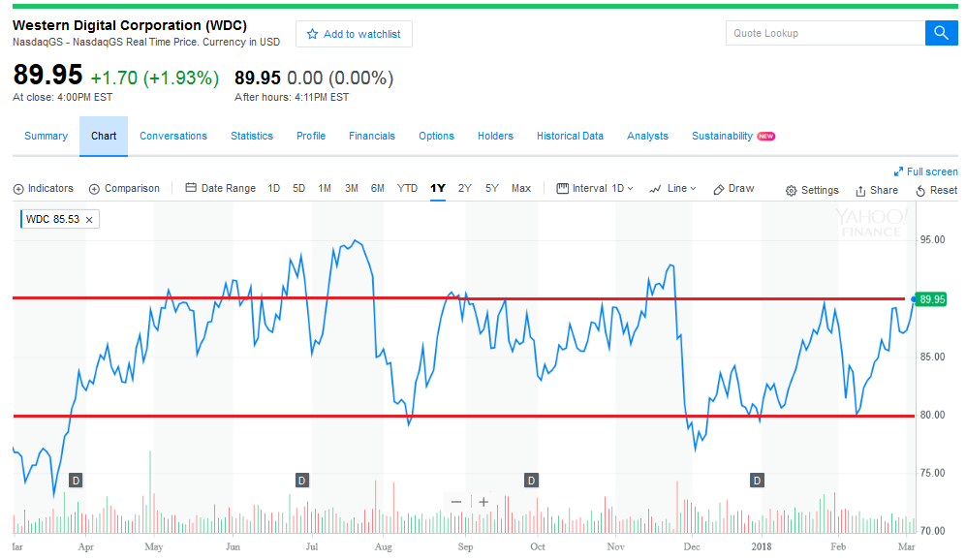Open the Financials tab
Viewport: 966px width, 560px height.
tap(372, 137)
